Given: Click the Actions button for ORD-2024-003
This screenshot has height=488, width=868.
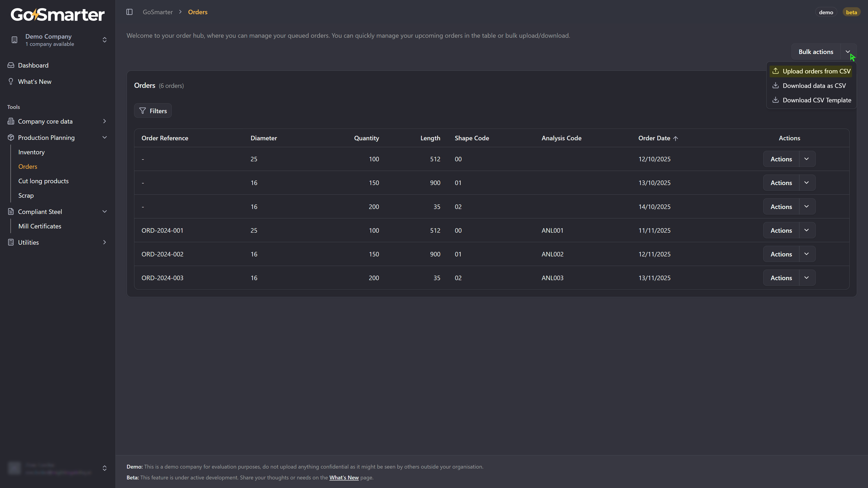Looking at the screenshot, I should pyautogui.click(x=781, y=278).
